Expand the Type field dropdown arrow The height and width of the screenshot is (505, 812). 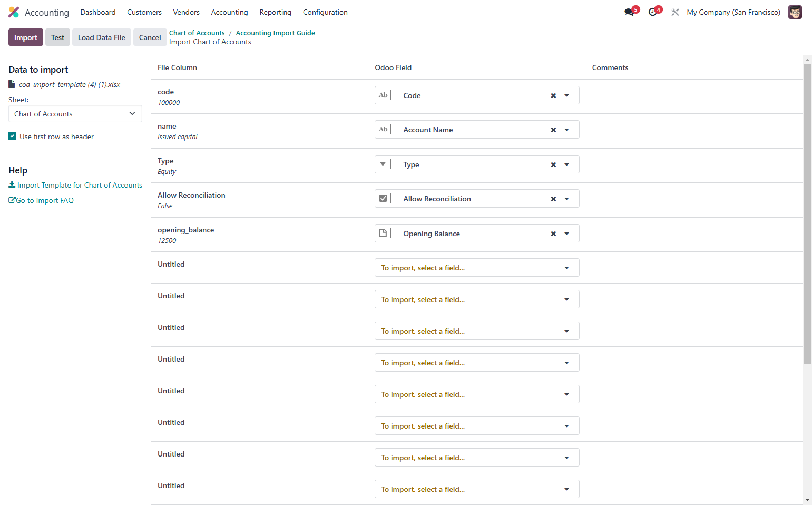[x=567, y=164]
